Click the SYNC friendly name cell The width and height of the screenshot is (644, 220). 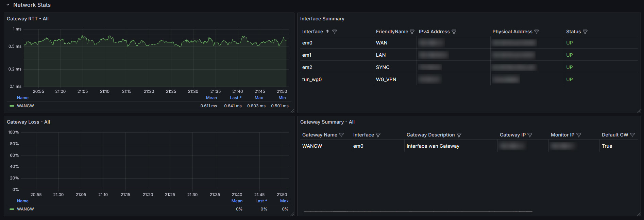coord(395,67)
